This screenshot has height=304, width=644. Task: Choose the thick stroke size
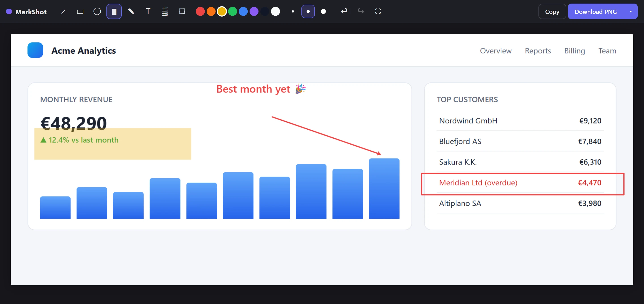point(323,11)
